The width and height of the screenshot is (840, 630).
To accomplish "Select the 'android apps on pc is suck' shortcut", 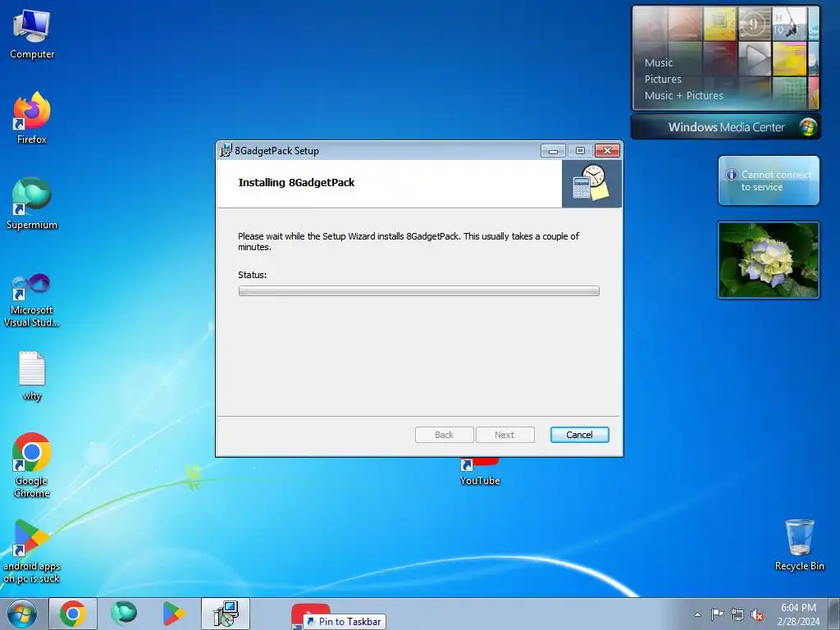I will pyautogui.click(x=32, y=550).
